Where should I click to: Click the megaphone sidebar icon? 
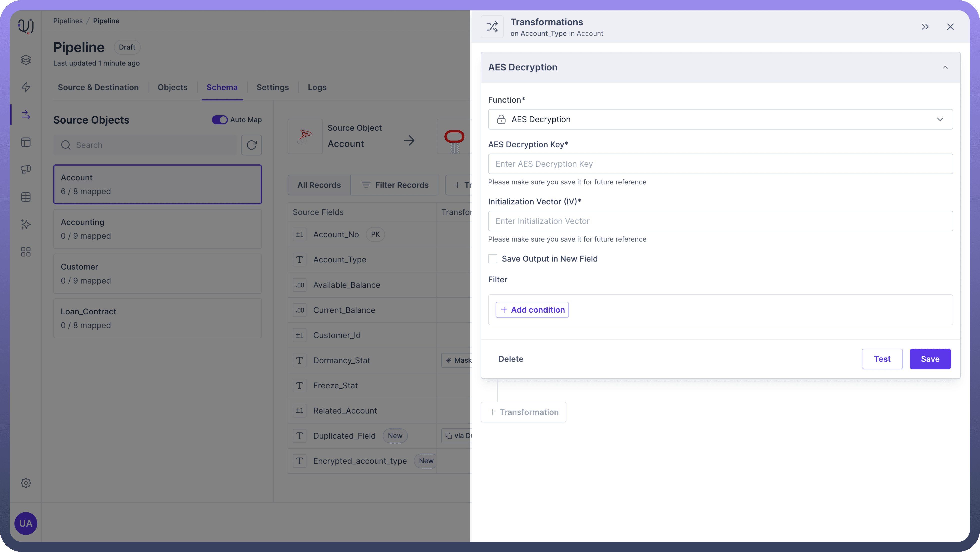point(26,169)
